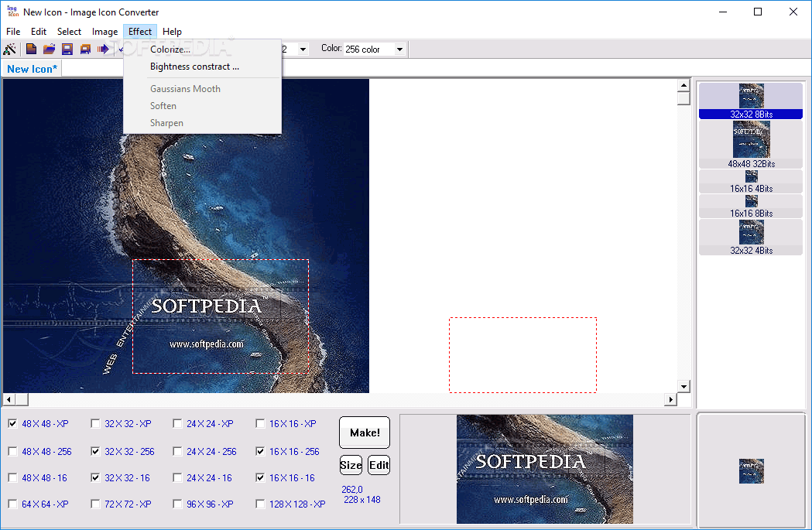The height and width of the screenshot is (530, 812).
Task: Click the application icon in title bar
Action: [x=12, y=12]
